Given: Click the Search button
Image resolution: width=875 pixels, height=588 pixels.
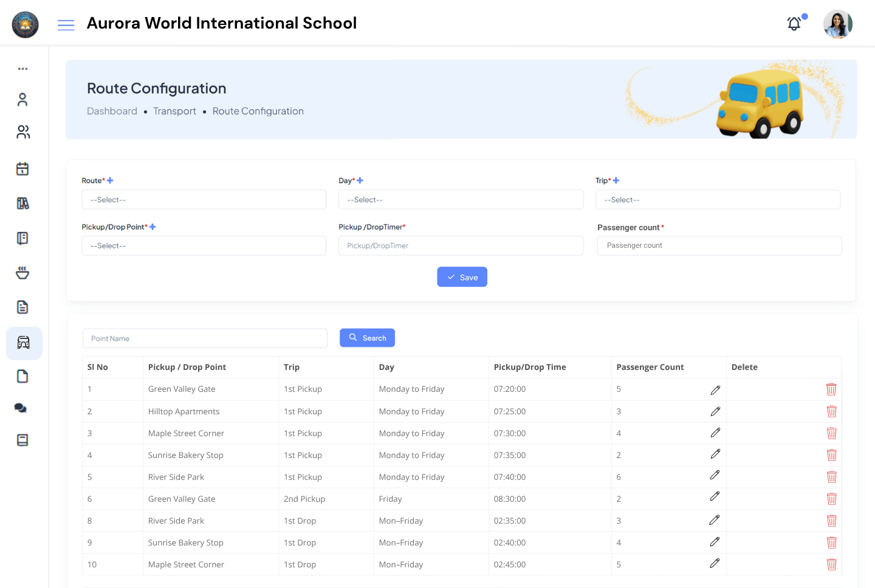Looking at the screenshot, I should tap(367, 337).
